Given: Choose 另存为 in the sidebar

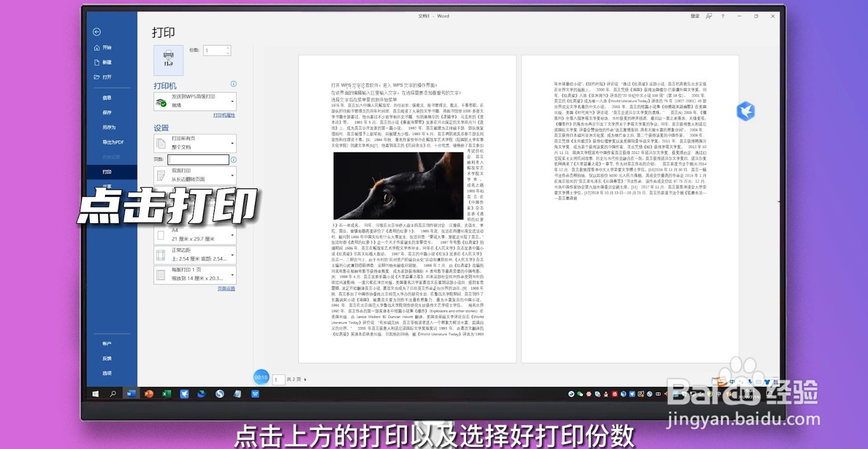Looking at the screenshot, I should (108, 127).
